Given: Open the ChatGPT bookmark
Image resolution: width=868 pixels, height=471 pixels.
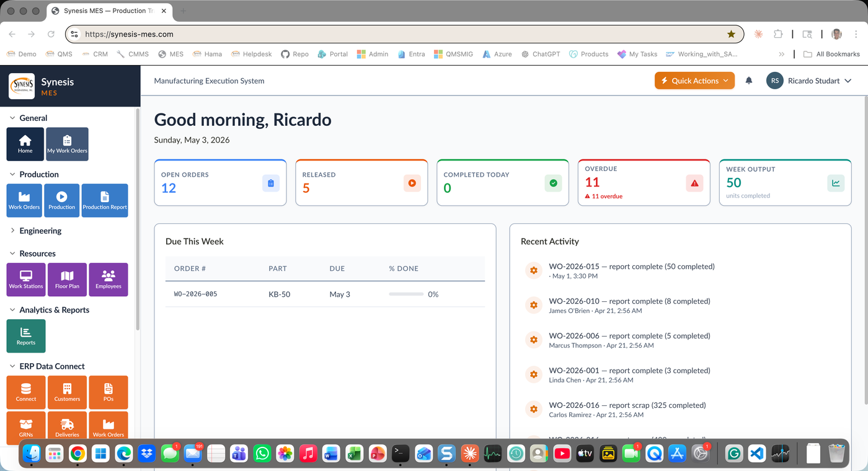Looking at the screenshot, I should (x=541, y=54).
